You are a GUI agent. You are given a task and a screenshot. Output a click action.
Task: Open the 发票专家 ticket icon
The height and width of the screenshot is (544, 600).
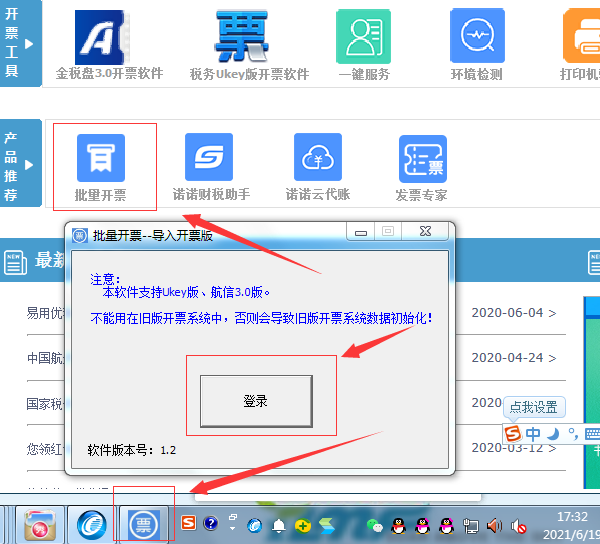(423, 159)
